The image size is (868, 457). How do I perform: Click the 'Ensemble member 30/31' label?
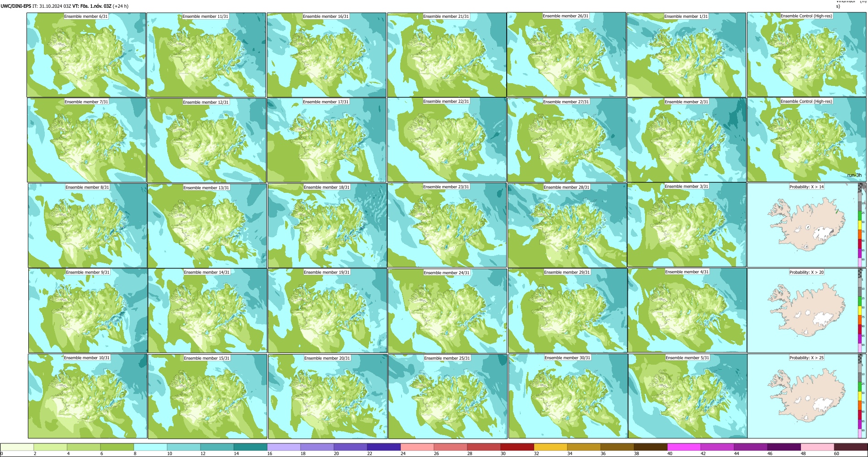567,358
